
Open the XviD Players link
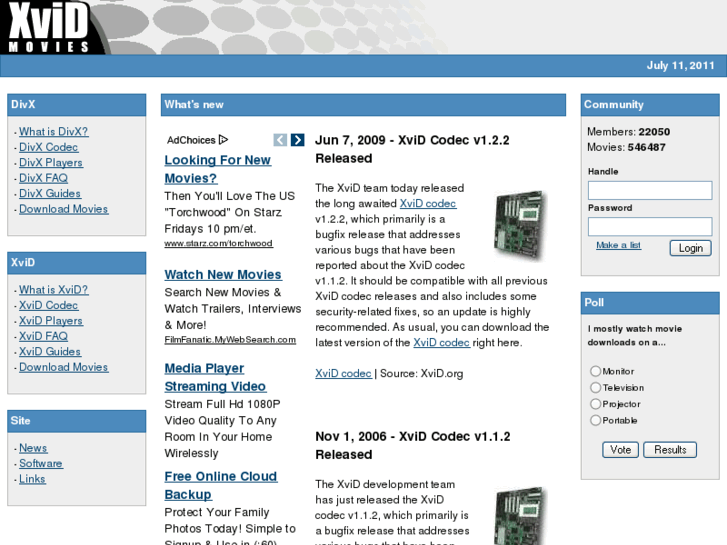51,321
